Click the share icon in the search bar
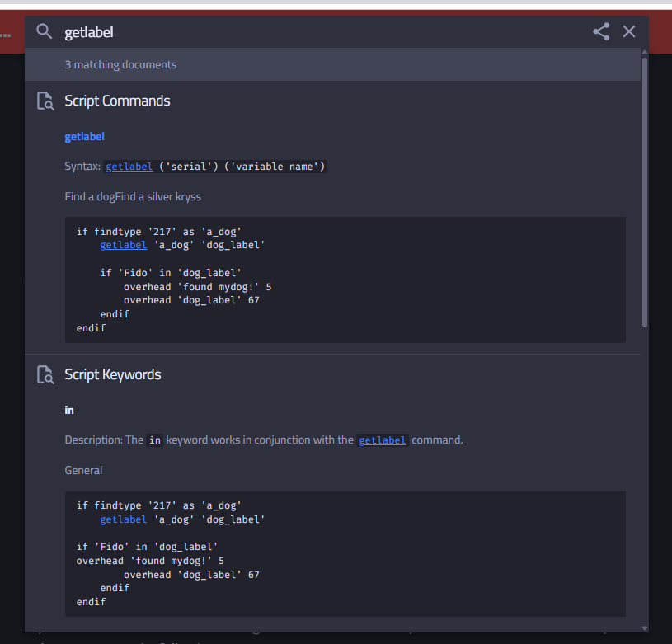The image size is (672, 644). point(600,31)
